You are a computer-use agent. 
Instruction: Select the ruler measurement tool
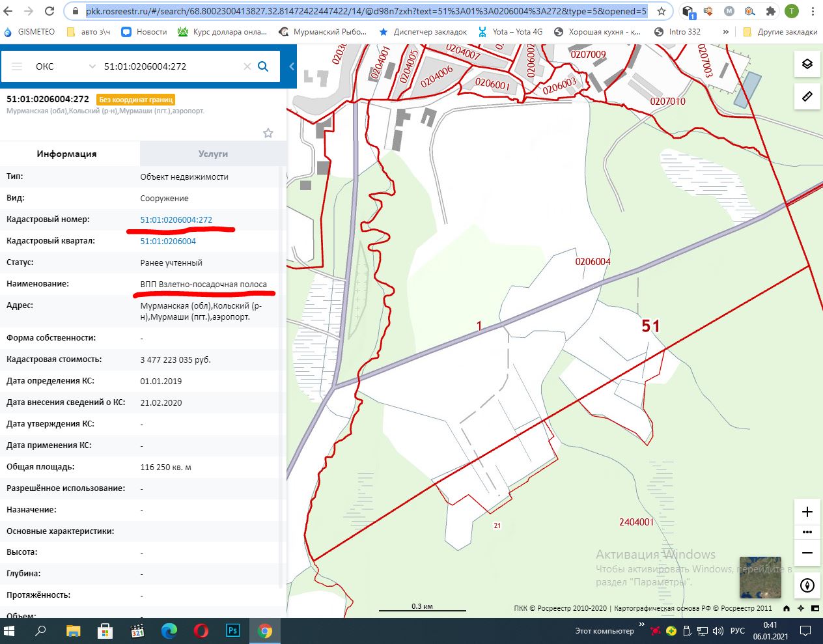pyautogui.click(x=807, y=96)
